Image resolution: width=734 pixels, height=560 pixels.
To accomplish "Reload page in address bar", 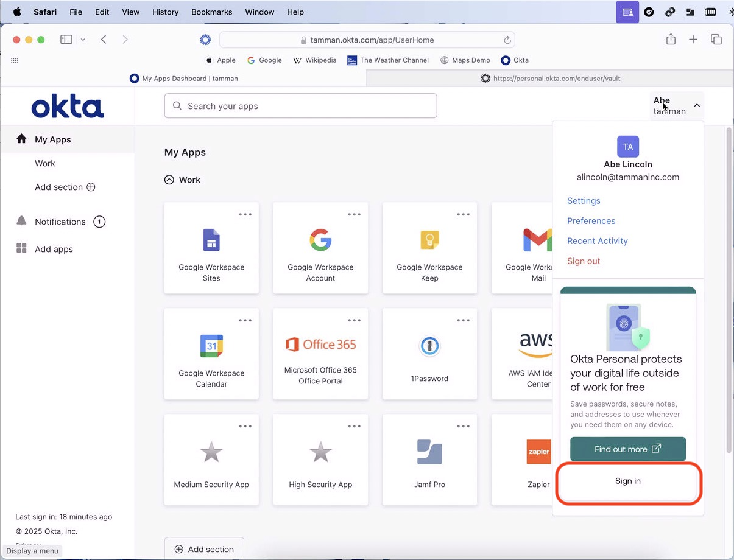I will click(507, 40).
